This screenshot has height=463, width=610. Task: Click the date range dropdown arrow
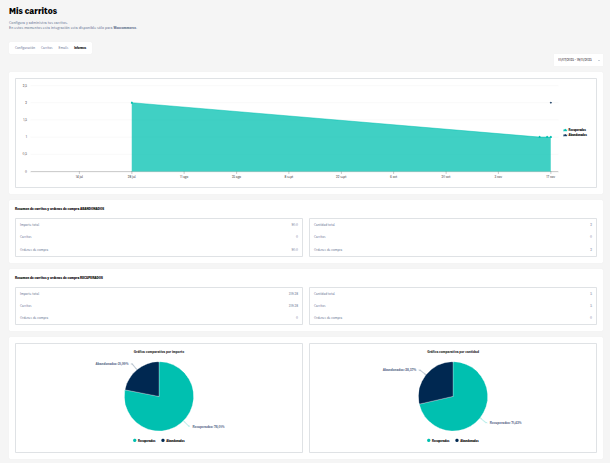[x=599, y=60]
